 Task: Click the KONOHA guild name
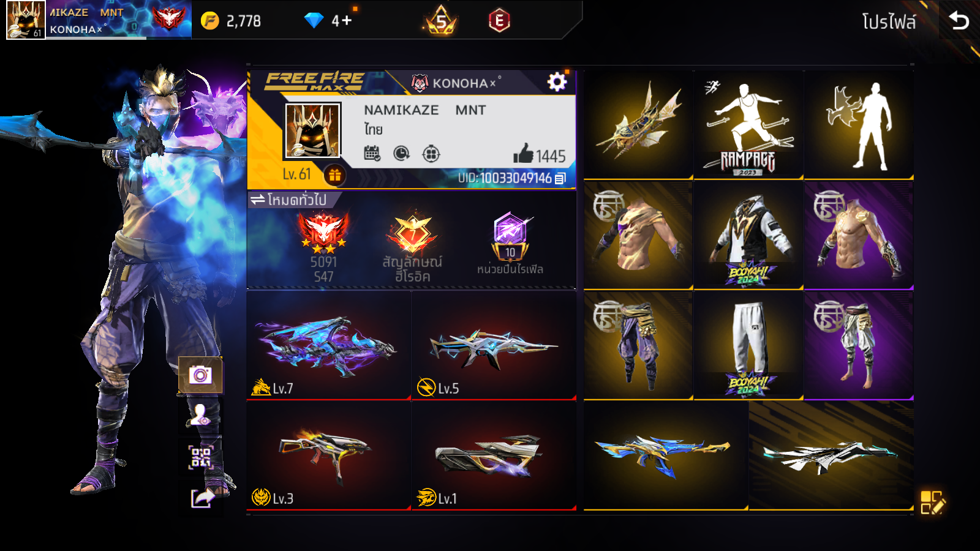pyautogui.click(x=461, y=83)
